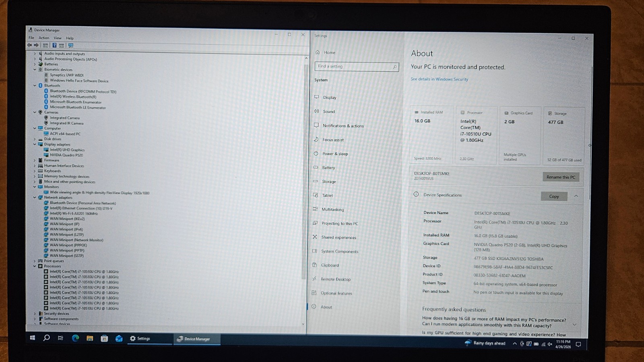Select Integrated IR Camera device

pyautogui.click(x=66, y=123)
